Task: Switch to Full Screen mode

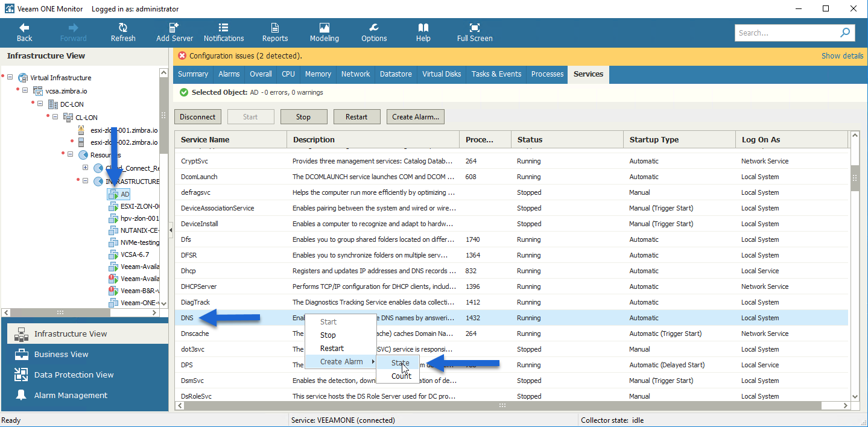Action: (475, 28)
